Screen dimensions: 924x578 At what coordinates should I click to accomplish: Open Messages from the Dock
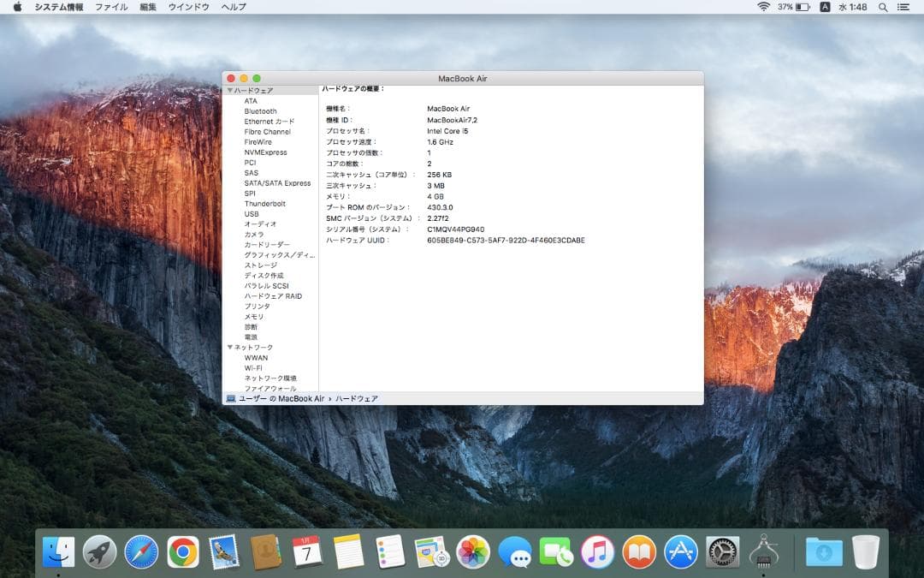pyautogui.click(x=515, y=552)
